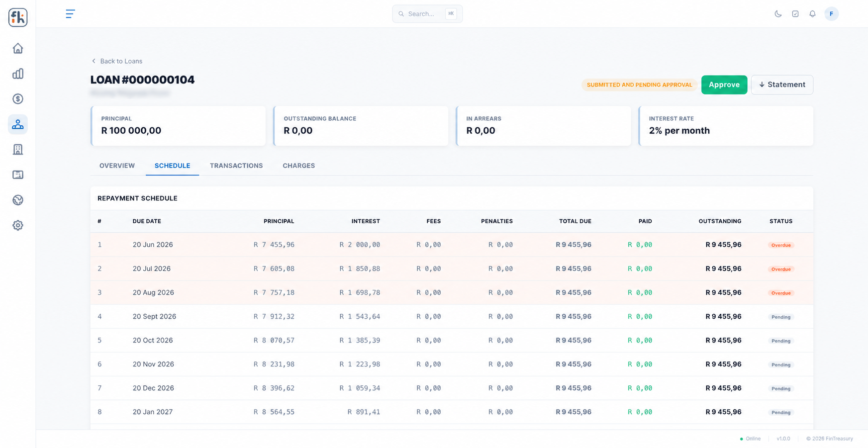The image size is (868, 448).
Task: Click principal amount R 7 455,96
Action: click(x=274, y=245)
